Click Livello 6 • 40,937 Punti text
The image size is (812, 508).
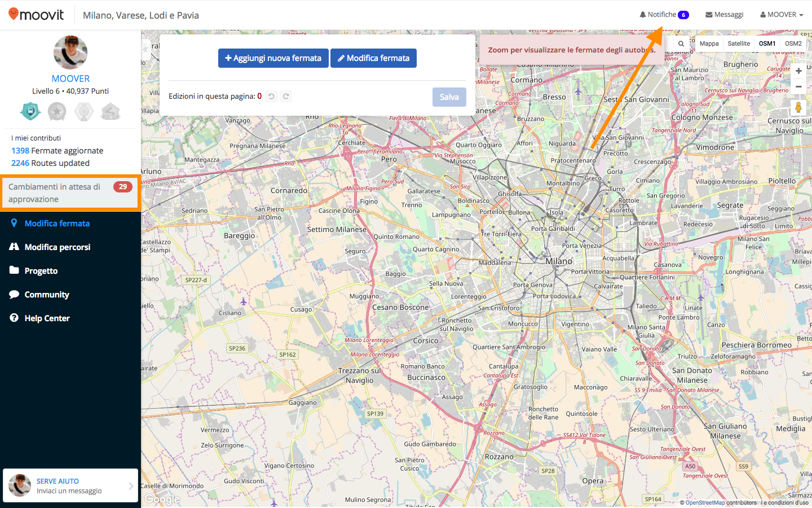[70, 91]
